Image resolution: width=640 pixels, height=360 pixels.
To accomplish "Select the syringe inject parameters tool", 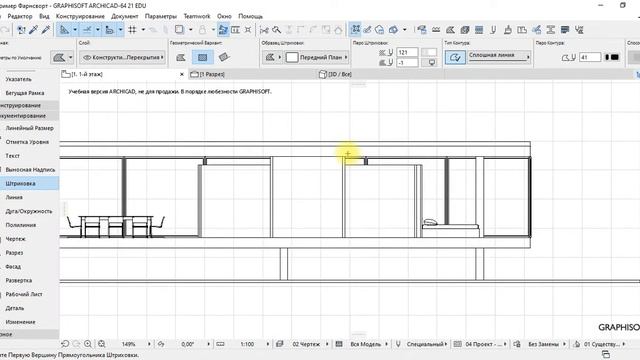I will 46,30.
